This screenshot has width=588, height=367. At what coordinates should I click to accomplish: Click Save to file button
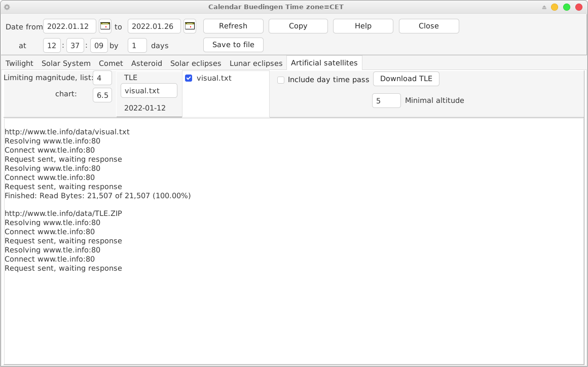[x=233, y=45]
